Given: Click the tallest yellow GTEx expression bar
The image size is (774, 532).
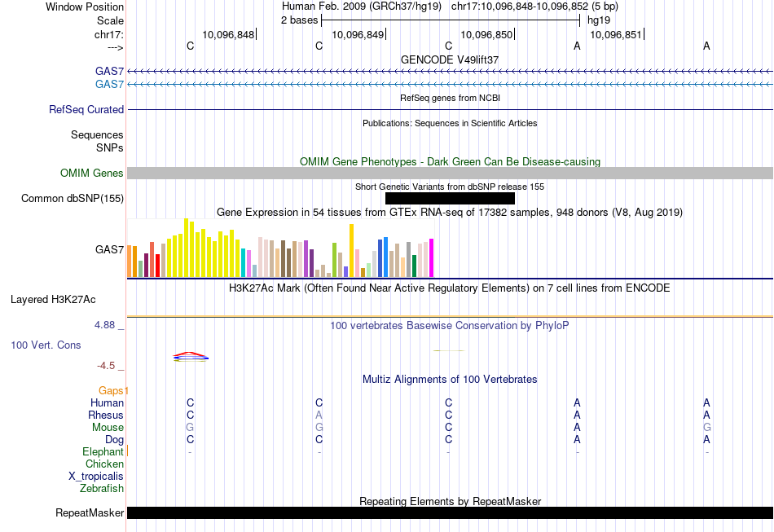Looking at the screenshot, I should click(186, 248).
